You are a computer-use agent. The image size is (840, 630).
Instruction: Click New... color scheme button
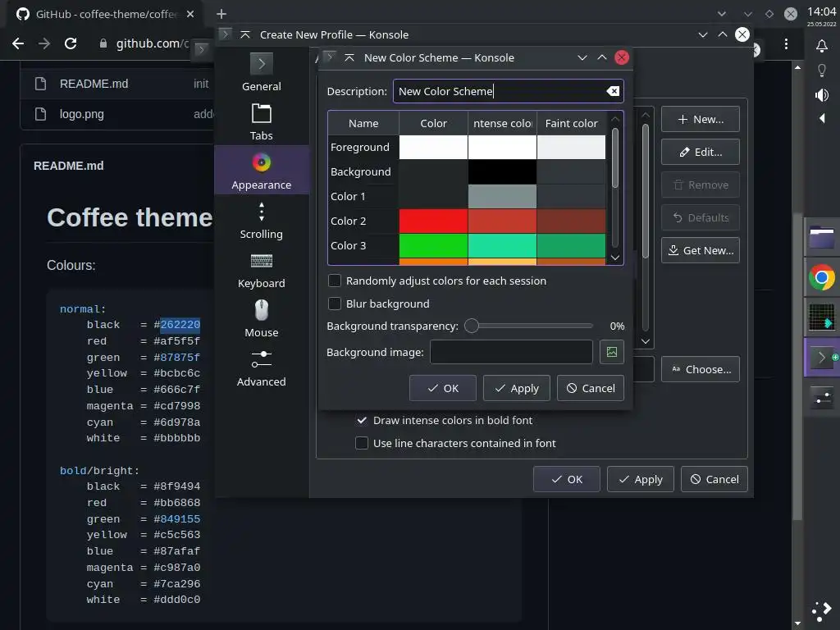tap(701, 120)
